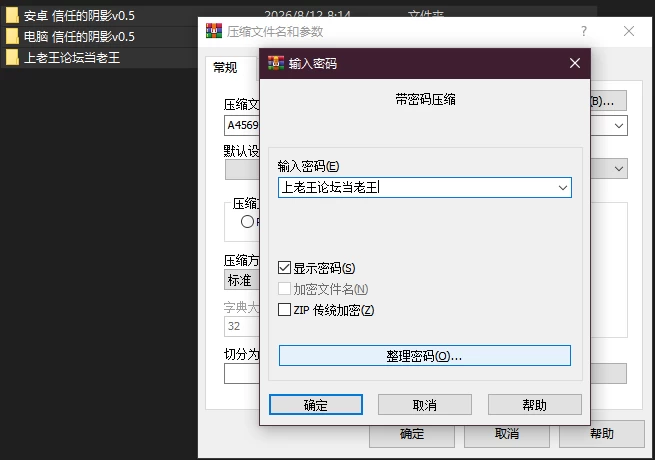Click 帮助 in the 压缩文件名和参数 window
This screenshot has width=655, height=460.
coord(602,434)
